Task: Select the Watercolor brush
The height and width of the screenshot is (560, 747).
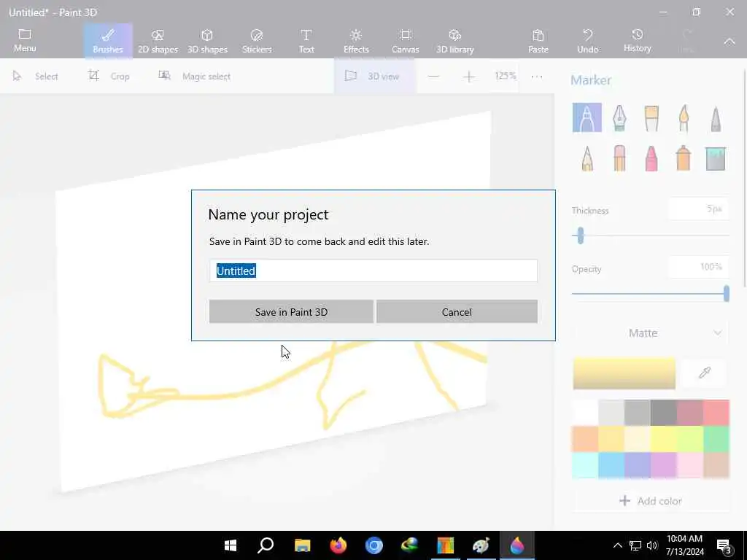Action: point(684,117)
